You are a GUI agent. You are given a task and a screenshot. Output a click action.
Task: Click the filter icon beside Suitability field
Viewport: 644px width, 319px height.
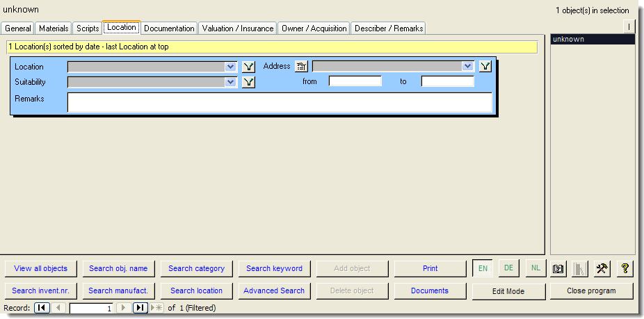(249, 82)
